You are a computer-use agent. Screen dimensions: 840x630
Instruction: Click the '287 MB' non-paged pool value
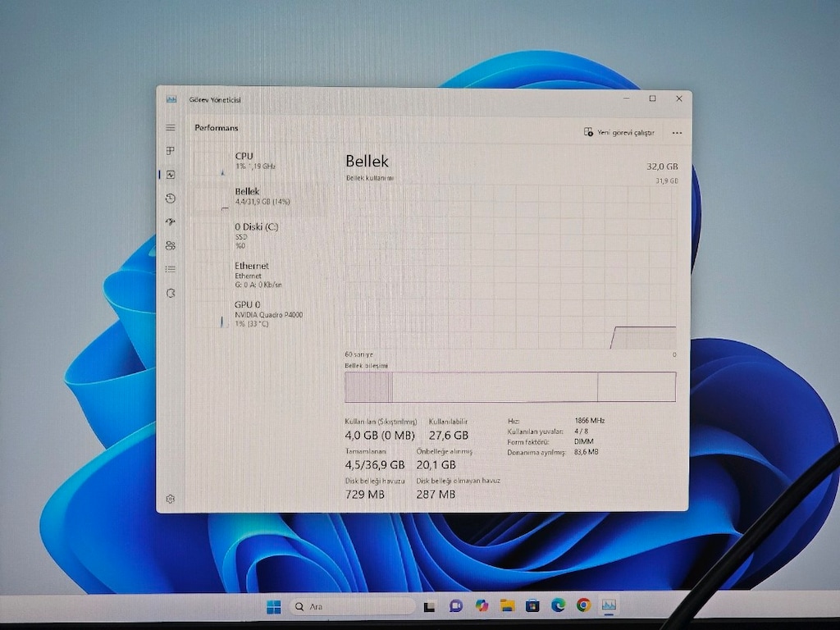pyautogui.click(x=436, y=494)
